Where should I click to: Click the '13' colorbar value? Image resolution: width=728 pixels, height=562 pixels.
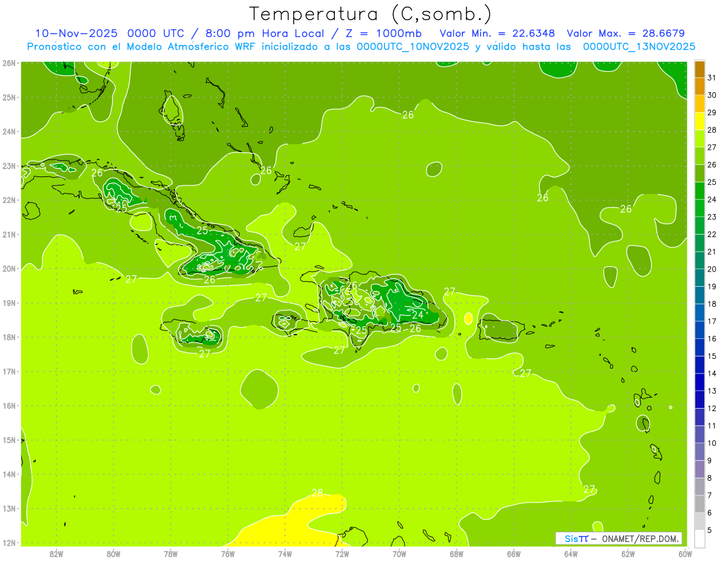point(712,391)
